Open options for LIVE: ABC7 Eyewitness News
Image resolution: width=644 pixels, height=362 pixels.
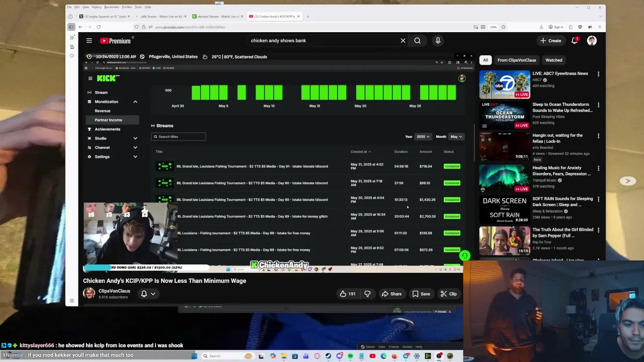(x=598, y=74)
